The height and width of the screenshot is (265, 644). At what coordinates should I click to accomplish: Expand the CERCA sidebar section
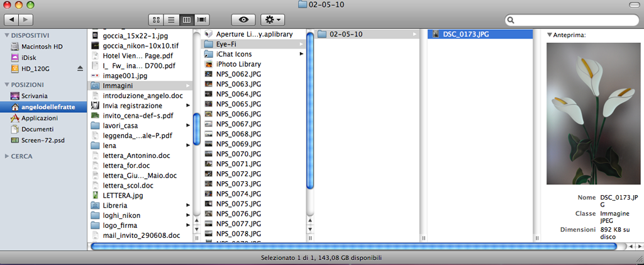[x=7, y=156]
